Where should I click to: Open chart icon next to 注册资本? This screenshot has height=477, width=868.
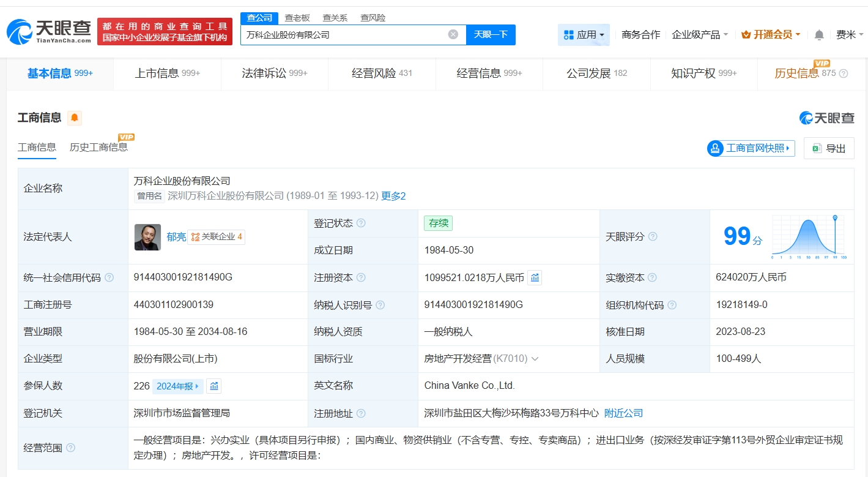(x=535, y=277)
